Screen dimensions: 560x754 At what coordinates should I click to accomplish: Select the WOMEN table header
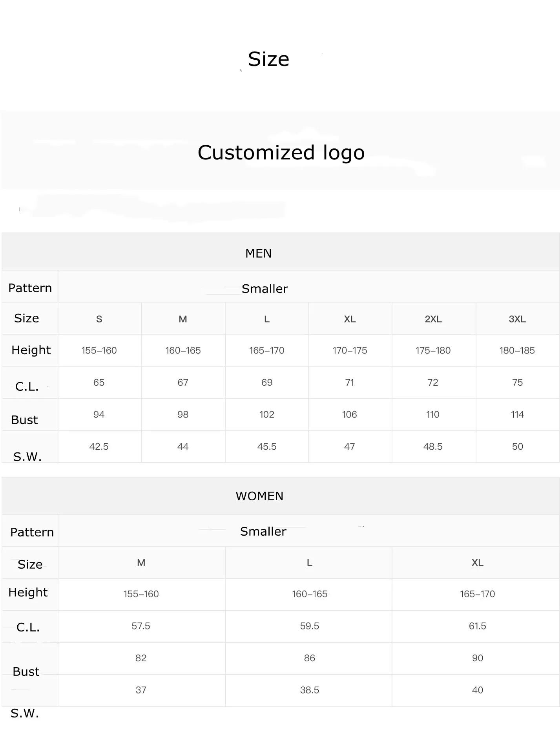259,496
